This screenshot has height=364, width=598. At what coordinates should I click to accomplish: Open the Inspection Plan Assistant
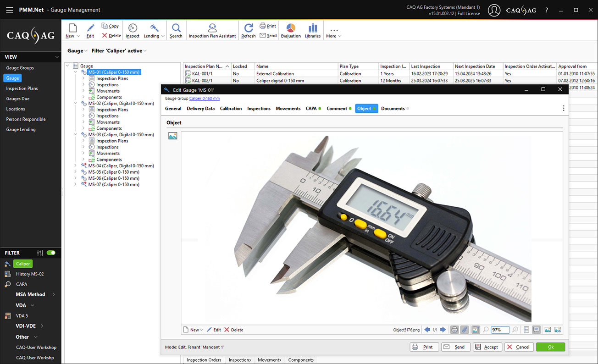pyautogui.click(x=212, y=30)
